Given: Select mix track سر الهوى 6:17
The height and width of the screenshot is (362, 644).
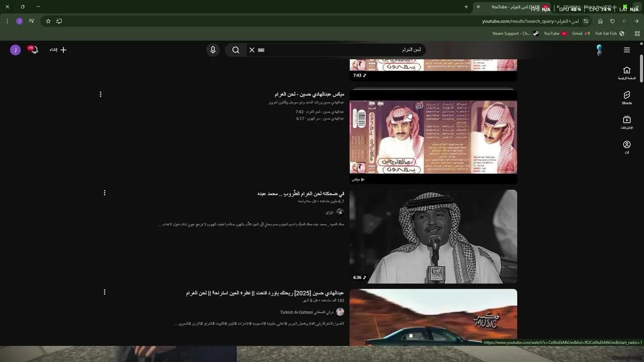Looking at the screenshot, I should pyautogui.click(x=320, y=119).
